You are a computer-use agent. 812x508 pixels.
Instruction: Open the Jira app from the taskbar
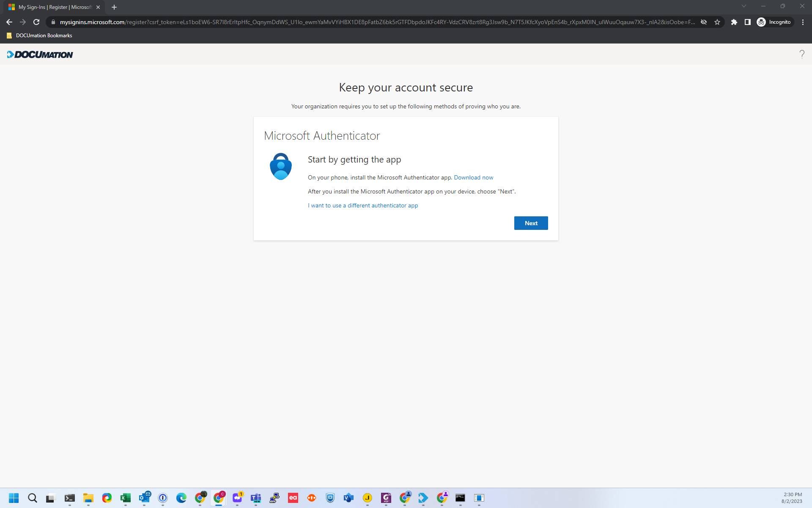[x=367, y=498]
